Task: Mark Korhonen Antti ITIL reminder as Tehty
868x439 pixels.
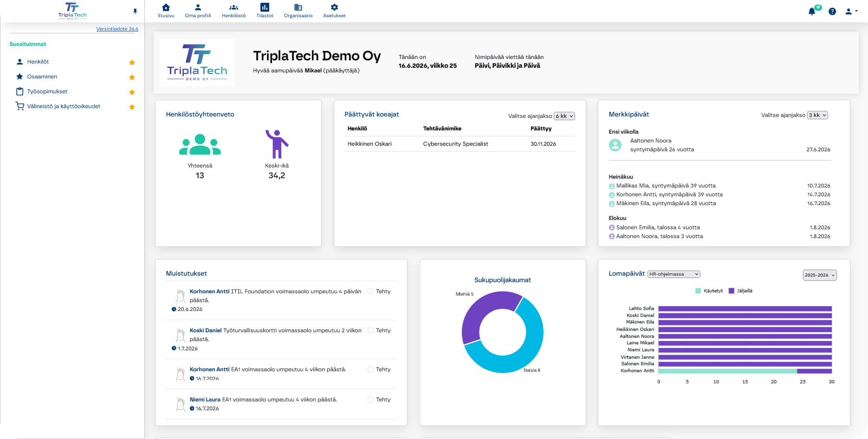Action: (x=370, y=291)
